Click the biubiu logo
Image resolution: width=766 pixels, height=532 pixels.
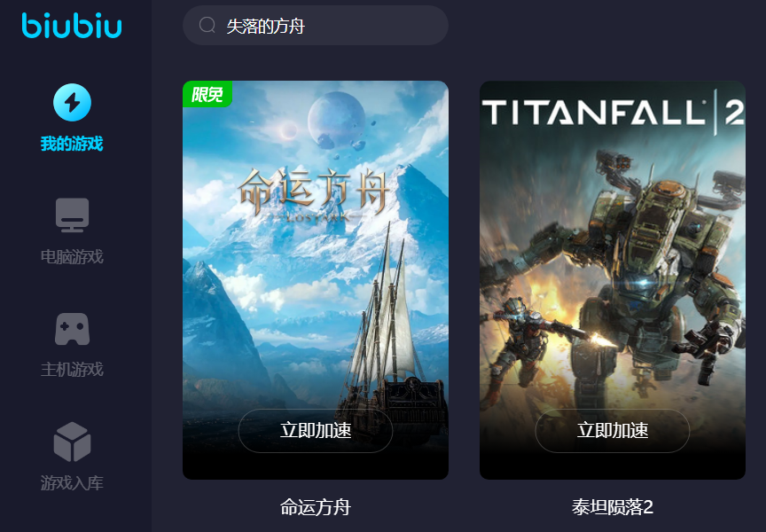click(72, 26)
